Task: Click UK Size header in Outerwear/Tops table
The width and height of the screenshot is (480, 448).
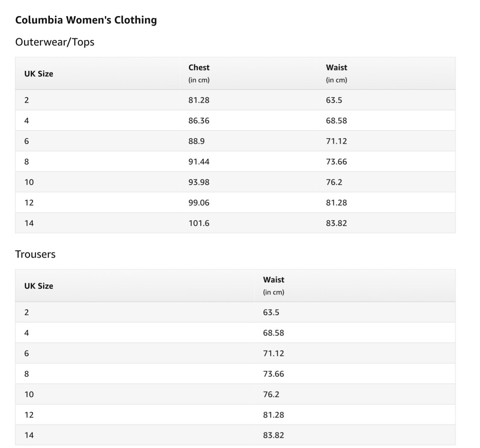Action: pos(39,73)
